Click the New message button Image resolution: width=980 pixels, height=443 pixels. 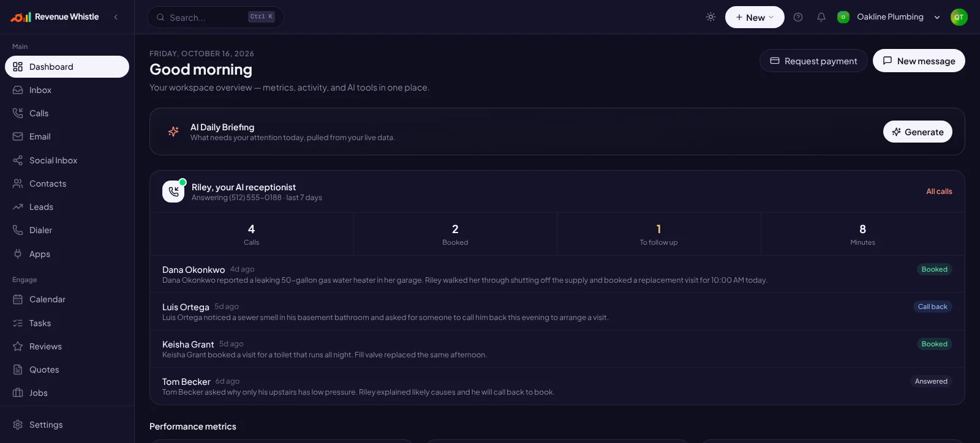click(919, 61)
